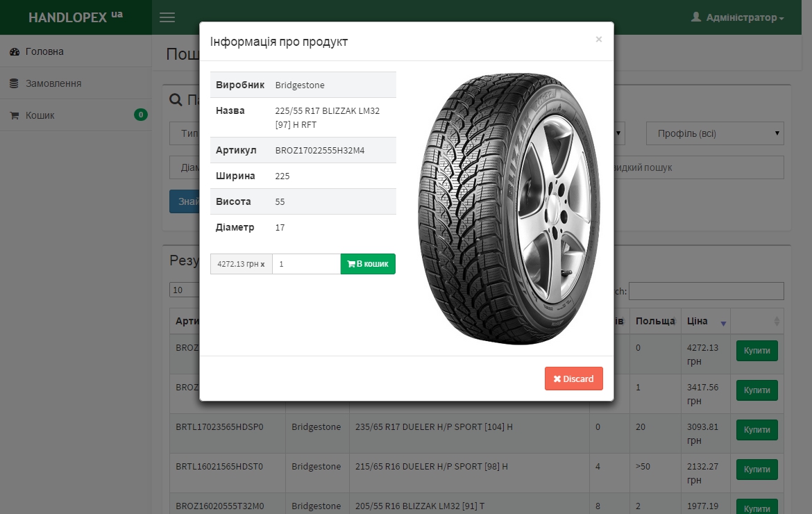
Task: Open the Адміністратор user dropdown
Action: pyautogui.click(x=738, y=17)
